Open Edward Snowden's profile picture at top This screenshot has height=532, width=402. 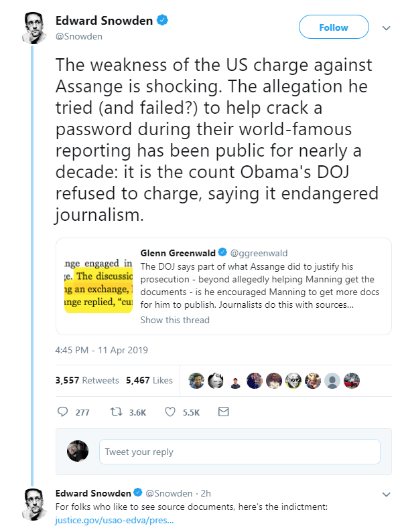pos(34,28)
